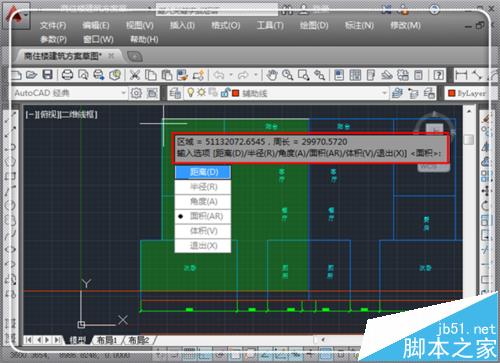The image size is (500, 363).
Task: Choose 退出(X) in options popup
Action: pos(203,246)
